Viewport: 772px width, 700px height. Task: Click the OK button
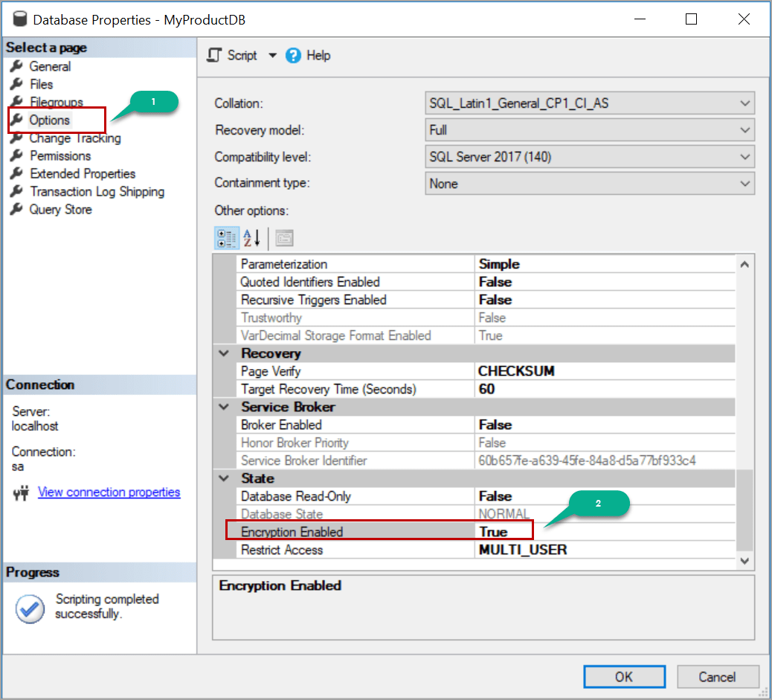pos(624,677)
